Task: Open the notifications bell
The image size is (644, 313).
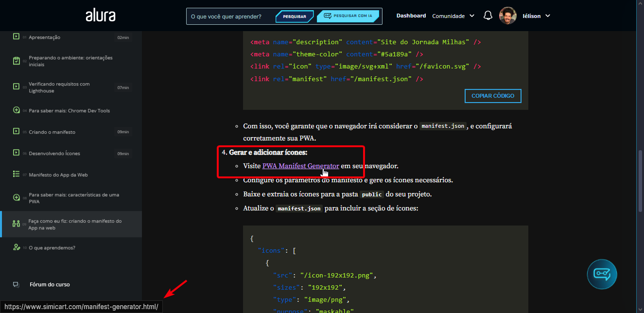Action: tap(488, 16)
